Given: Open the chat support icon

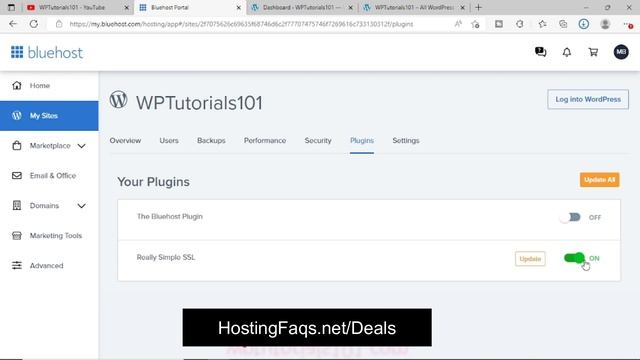Looking at the screenshot, I should [540, 52].
